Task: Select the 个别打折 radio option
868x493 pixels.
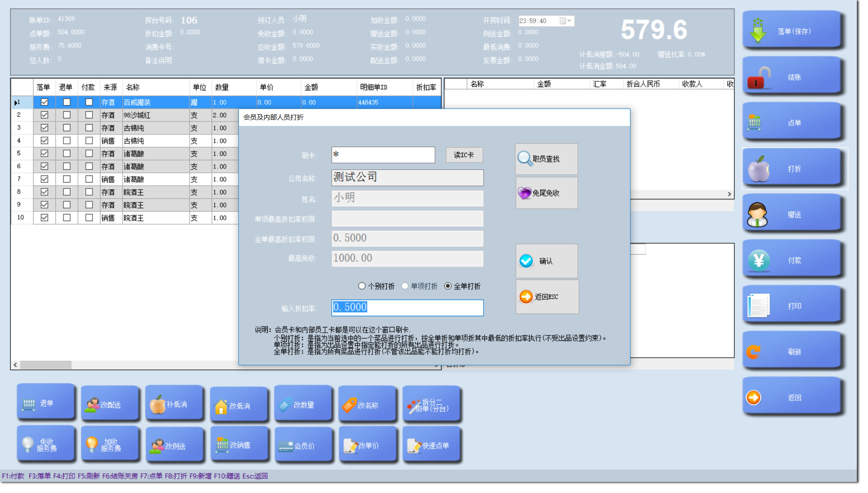Action: (362, 286)
